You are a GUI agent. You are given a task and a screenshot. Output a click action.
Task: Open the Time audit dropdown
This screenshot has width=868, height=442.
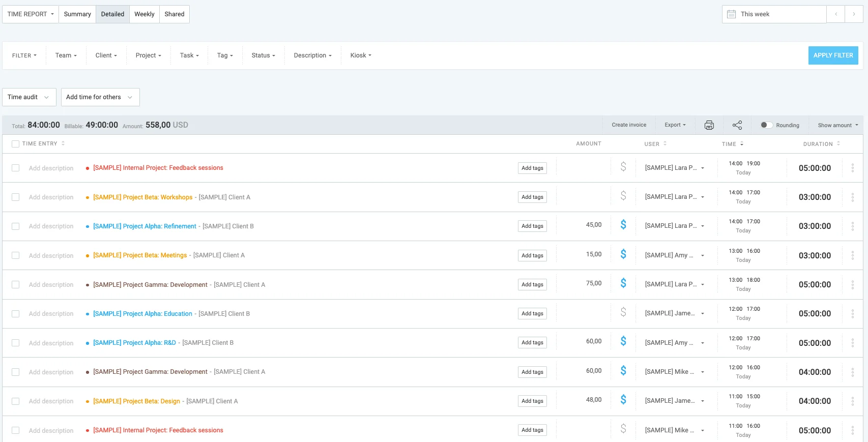pos(29,97)
